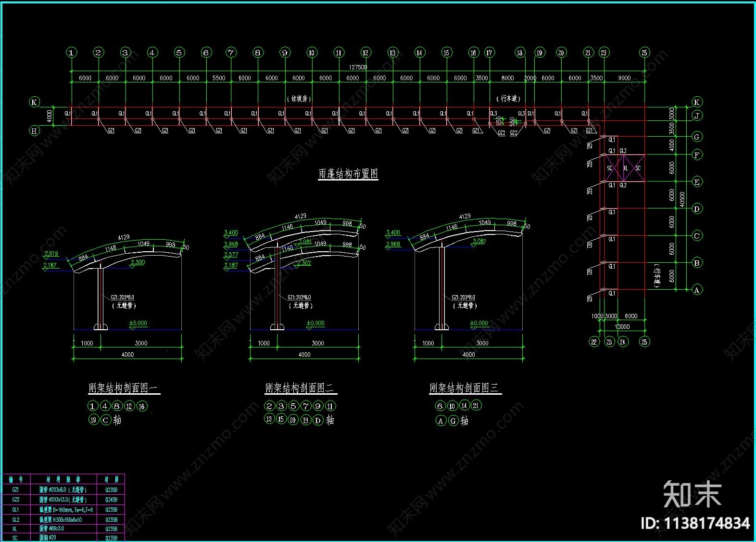Image resolution: width=756 pixels, height=542 pixels.
Task: Click axis bubble A on the right
Action: (x=697, y=290)
